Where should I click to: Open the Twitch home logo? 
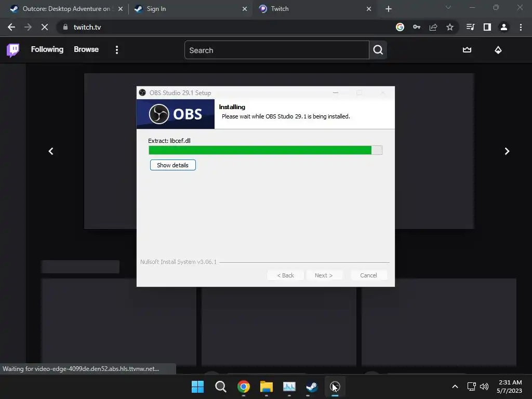[13, 50]
